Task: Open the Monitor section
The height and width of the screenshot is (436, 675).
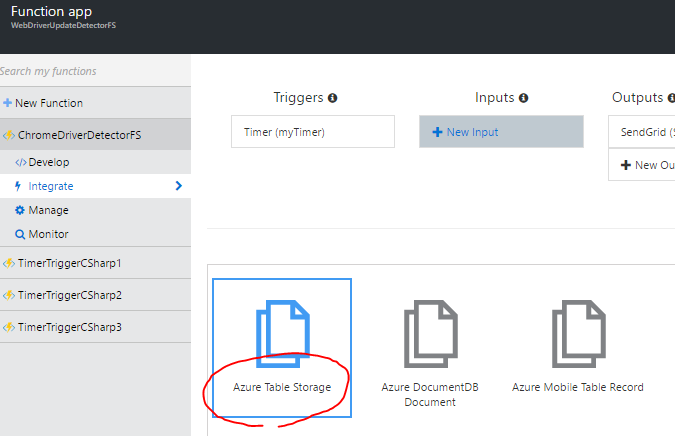Action: pyautogui.click(x=48, y=234)
